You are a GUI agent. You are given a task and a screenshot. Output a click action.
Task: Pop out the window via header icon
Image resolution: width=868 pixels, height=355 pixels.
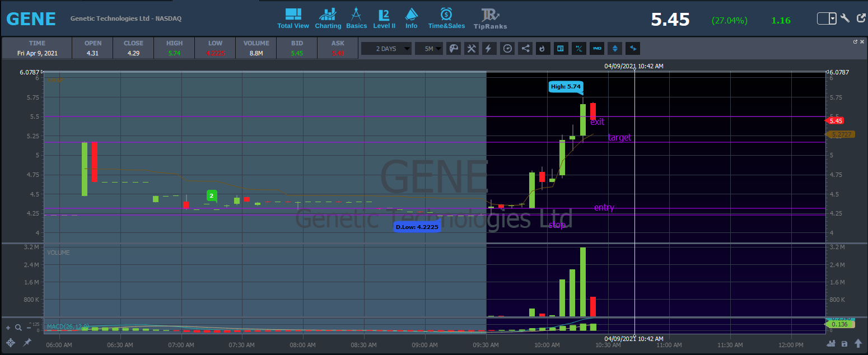click(x=861, y=18)
